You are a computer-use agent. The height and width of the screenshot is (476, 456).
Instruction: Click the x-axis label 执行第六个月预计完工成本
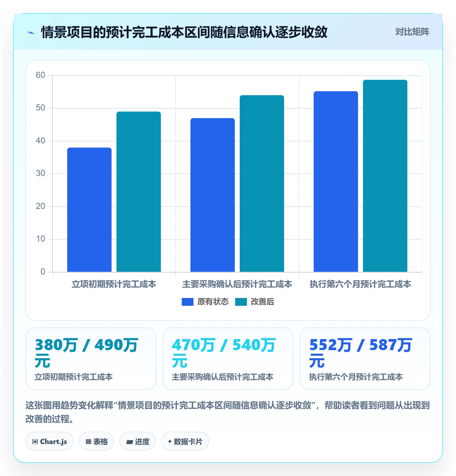(x=361, y=284)
